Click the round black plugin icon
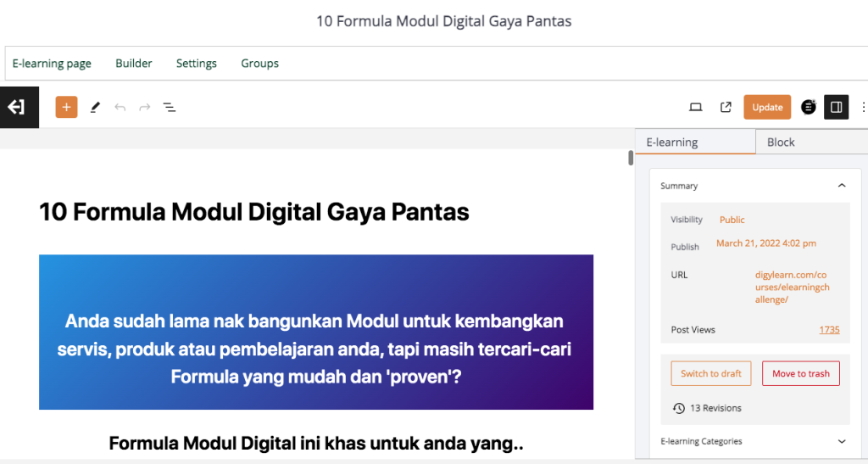 click(x=809, y=108)
